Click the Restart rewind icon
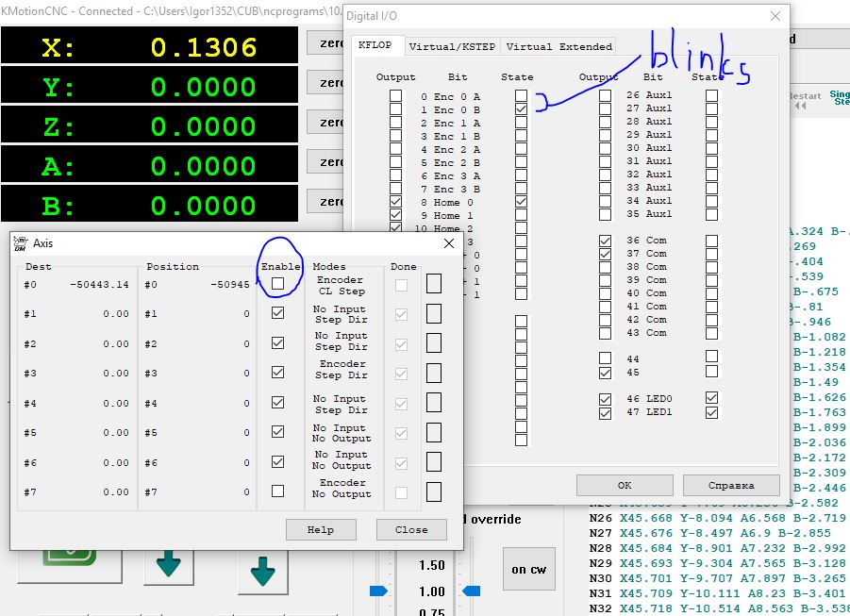850x616 pixels. pos(801,106)
